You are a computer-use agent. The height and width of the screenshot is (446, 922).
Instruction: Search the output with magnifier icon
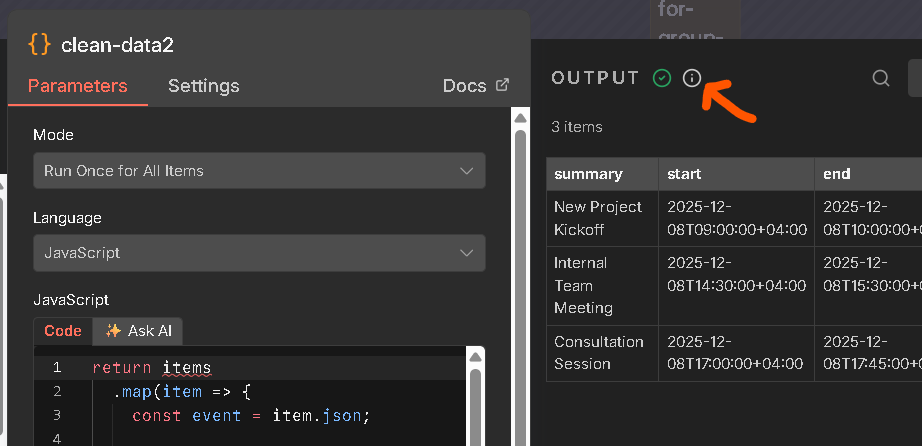(x=881, y=78)
